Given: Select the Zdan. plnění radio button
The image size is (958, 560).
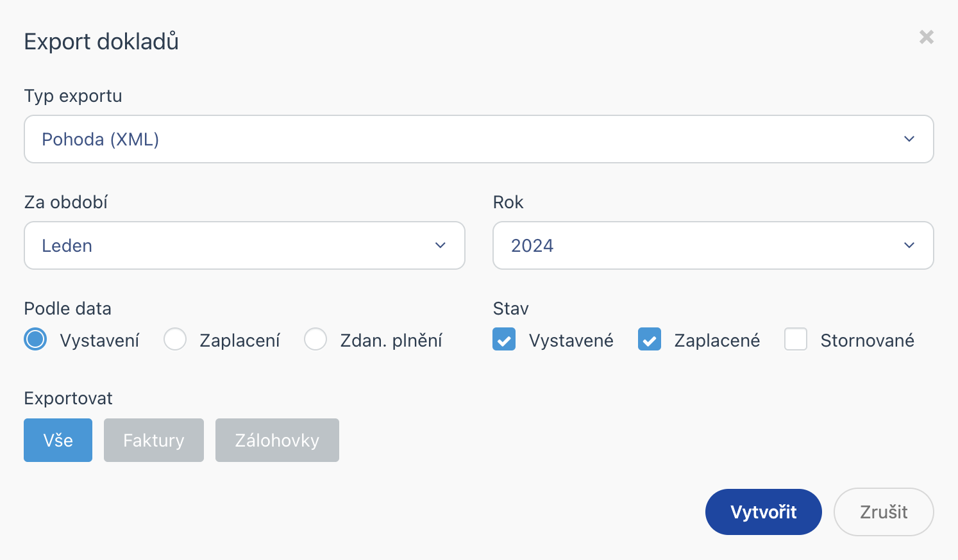Looking at the screenshot, I should coord(315,339).
